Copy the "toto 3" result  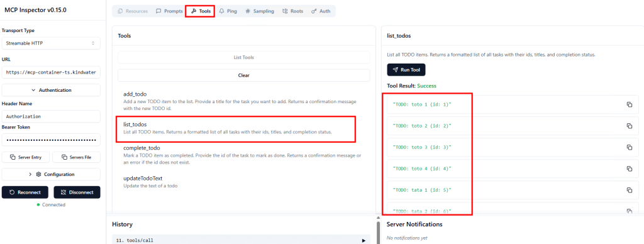pos(629,147)
